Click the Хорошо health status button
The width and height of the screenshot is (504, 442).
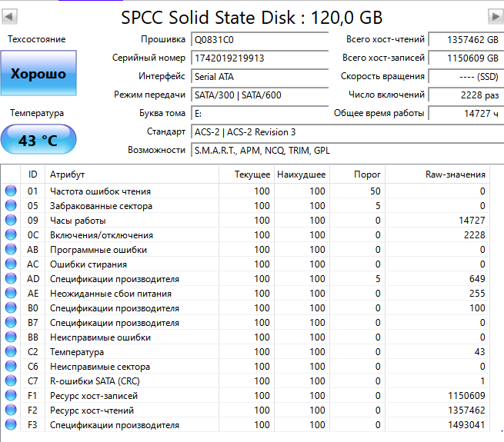(x=38, y=75)
